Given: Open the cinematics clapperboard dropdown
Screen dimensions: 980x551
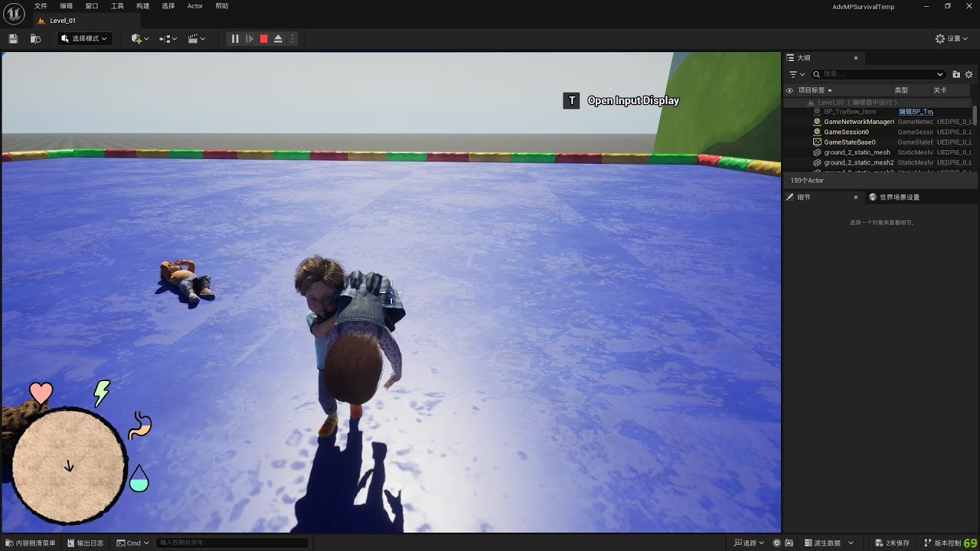Looking at the screenshot, I should click(x=197, y=38).
